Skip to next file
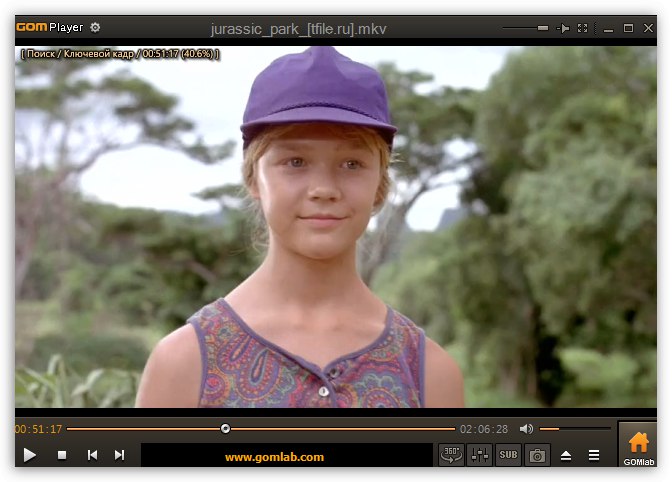 [120, 455]
